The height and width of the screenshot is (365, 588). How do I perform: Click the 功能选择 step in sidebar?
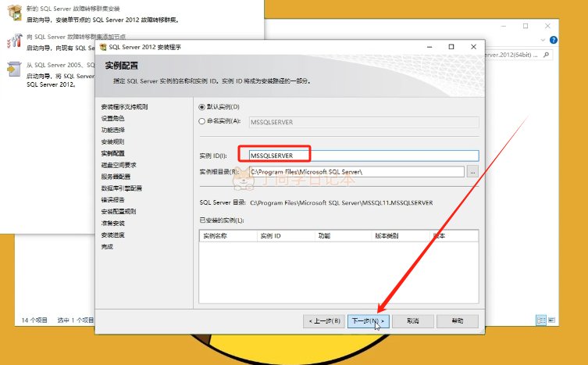click(x=112, y=130)
